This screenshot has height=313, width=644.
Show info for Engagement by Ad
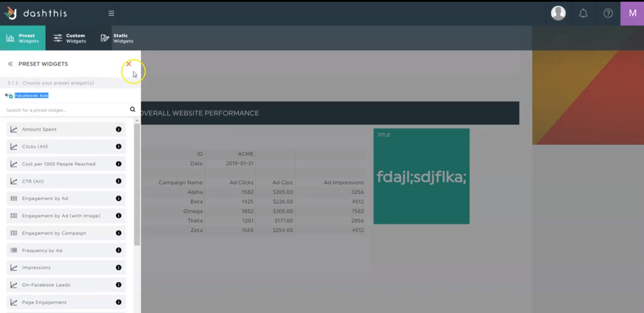click(119, 198)
